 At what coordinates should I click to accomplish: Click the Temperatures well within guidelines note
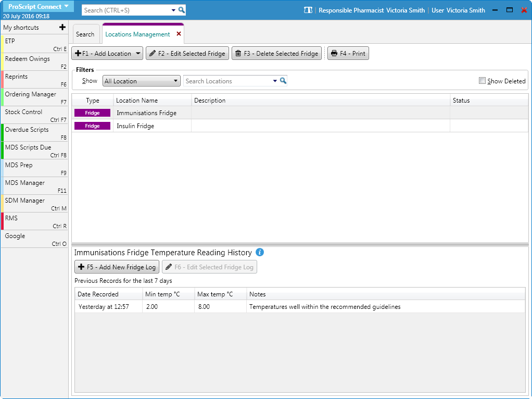tap(325, 307)
